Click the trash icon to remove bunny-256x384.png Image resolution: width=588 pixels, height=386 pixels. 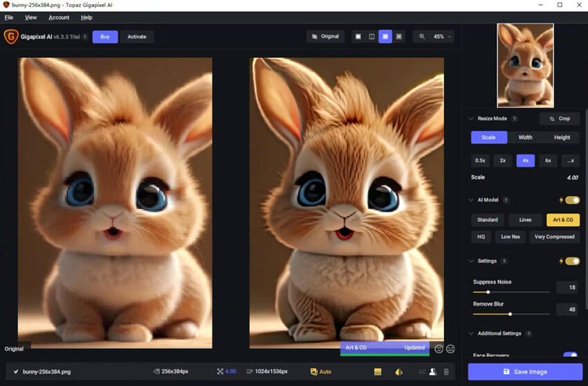point(446,371)
